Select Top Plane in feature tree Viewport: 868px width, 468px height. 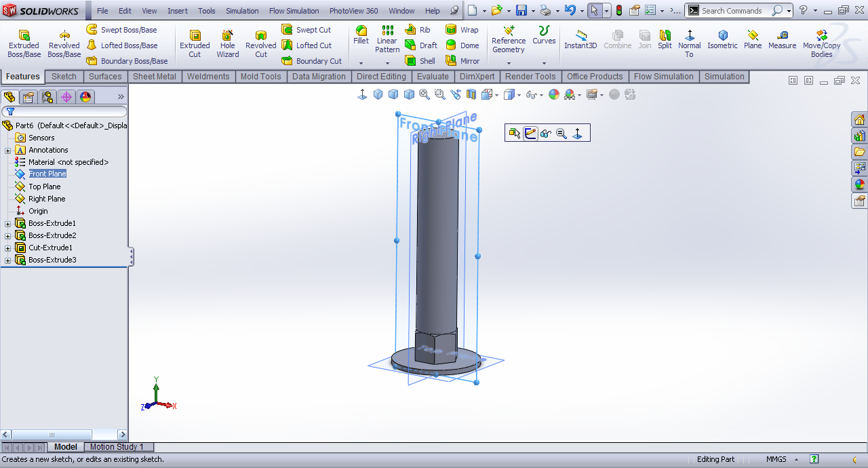tap(44, 187)
